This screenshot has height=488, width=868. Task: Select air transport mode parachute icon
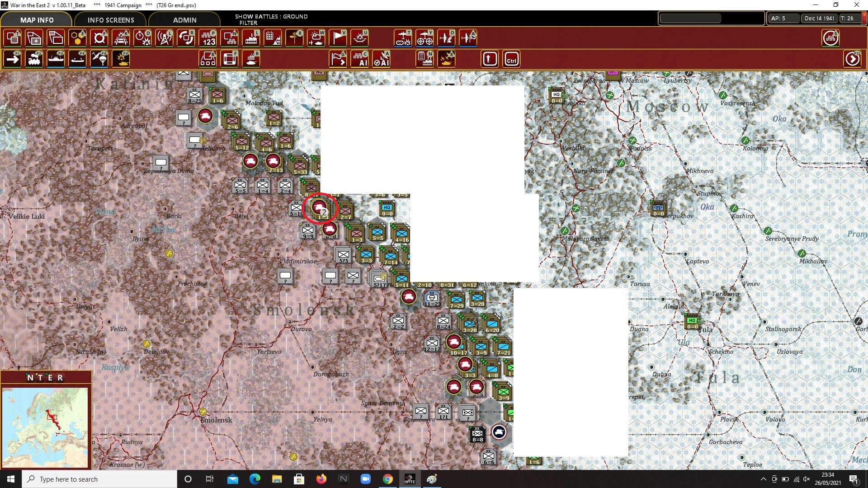99,59
